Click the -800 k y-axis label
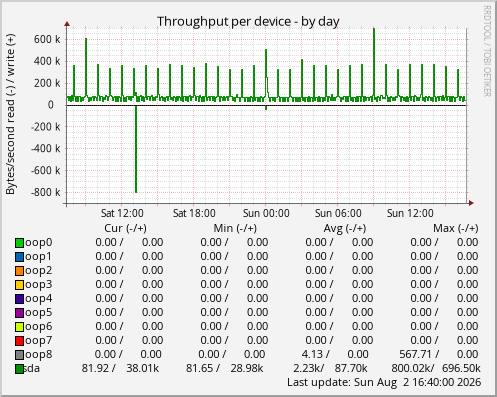The width and height of the screenshot is (497, 397). pos(46,192)
